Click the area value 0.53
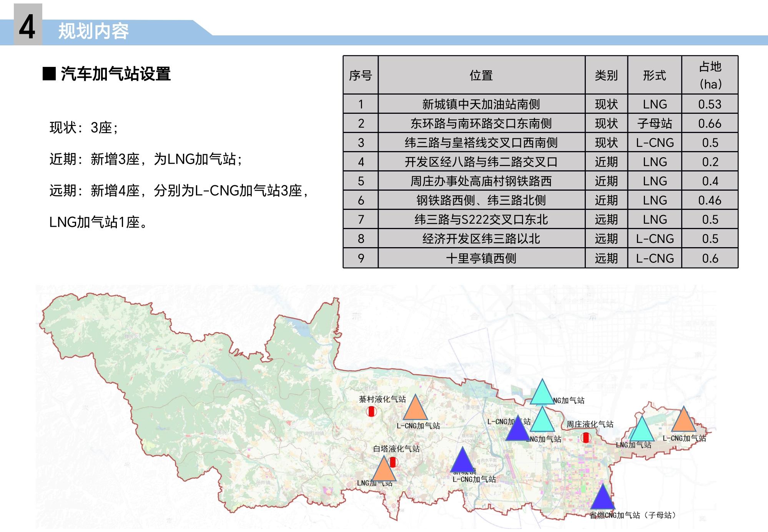 tap(710, 104)
